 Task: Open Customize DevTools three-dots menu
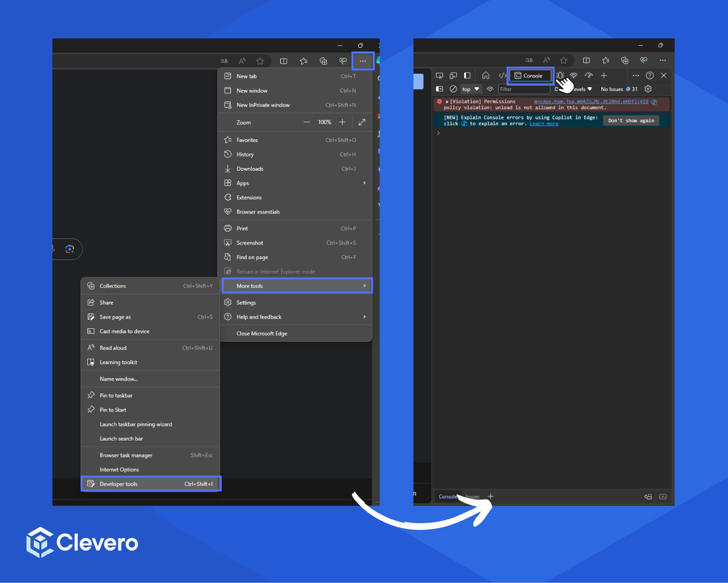pos(636,75)
